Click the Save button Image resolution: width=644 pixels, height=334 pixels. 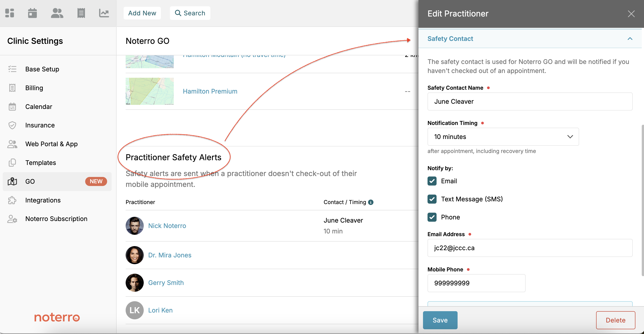[x=440, y=320]
